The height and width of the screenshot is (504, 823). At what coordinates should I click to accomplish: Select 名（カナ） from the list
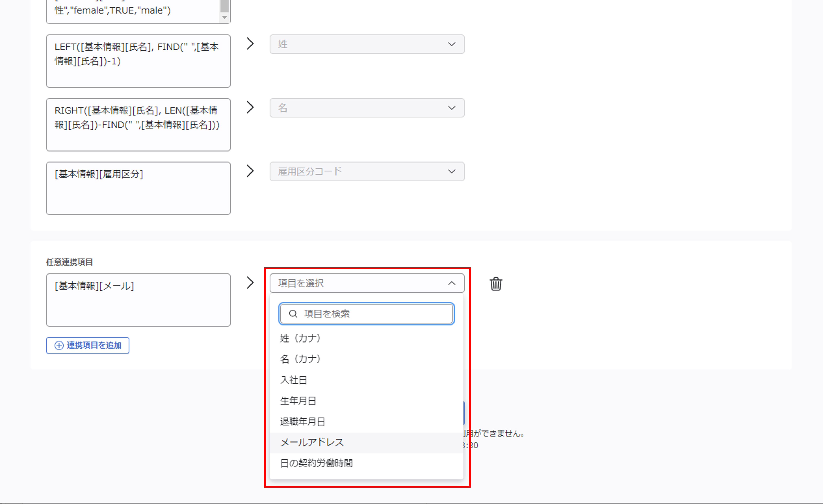(x=366, y=359)
